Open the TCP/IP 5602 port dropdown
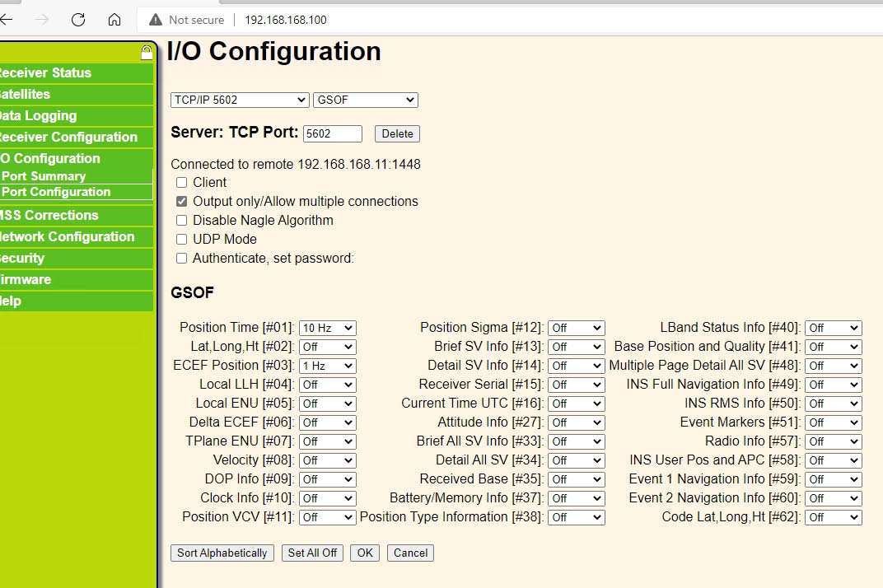 pyautogui.click(x=240, y=100)
